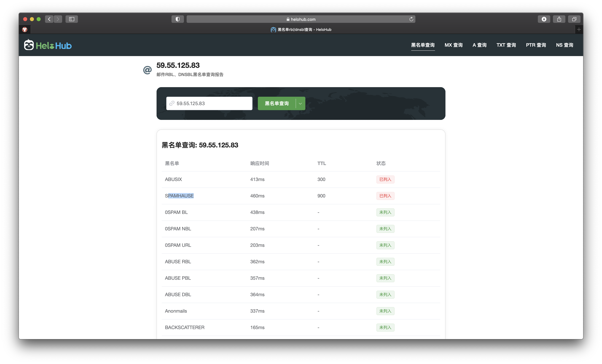Open MX 查询 navigation tab

click(454, 45)
